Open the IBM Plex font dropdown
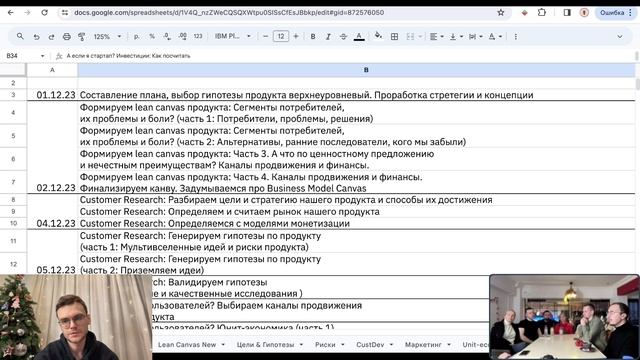Screen dimensions: 640x360 coord(233,36)
